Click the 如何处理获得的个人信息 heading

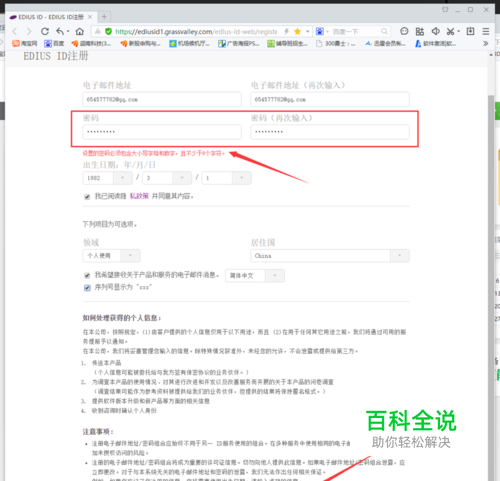coord(122,318)
